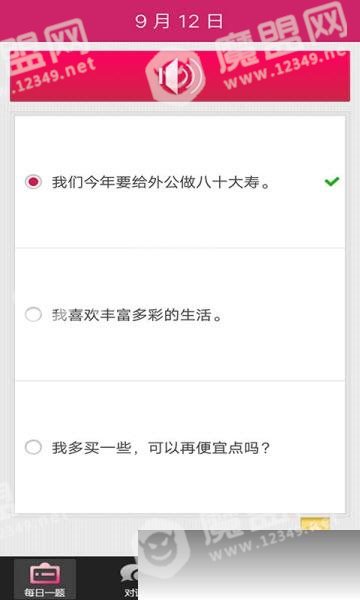Select the radio button for 我们今年要给外公做八十大寿
360x600 pixels.
point(33,182)
